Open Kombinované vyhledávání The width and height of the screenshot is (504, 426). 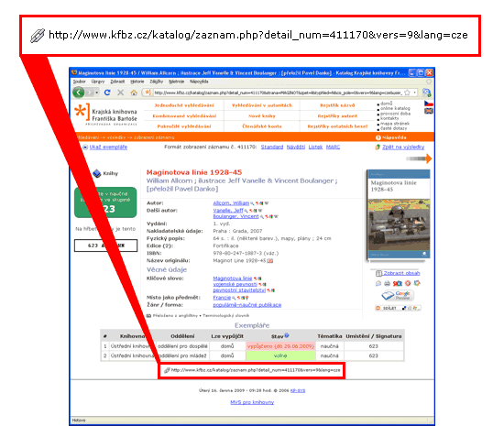[184, 116]
